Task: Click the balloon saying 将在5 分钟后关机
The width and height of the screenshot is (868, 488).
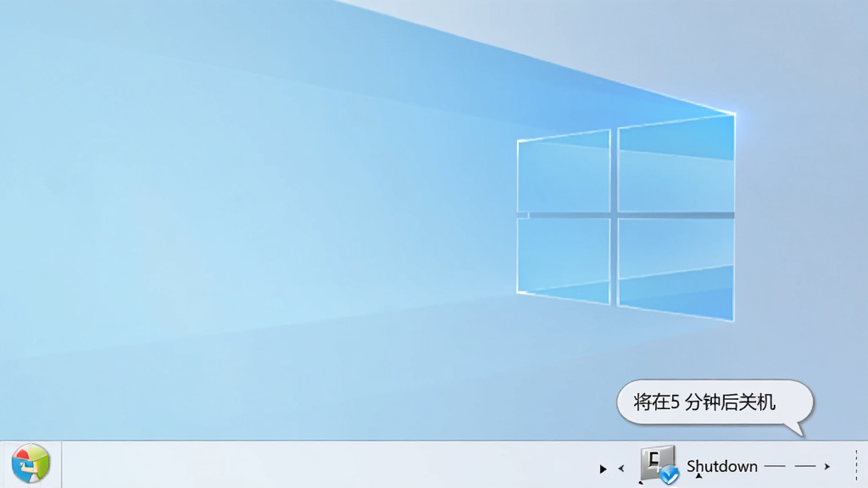Action: click(715, 402)
